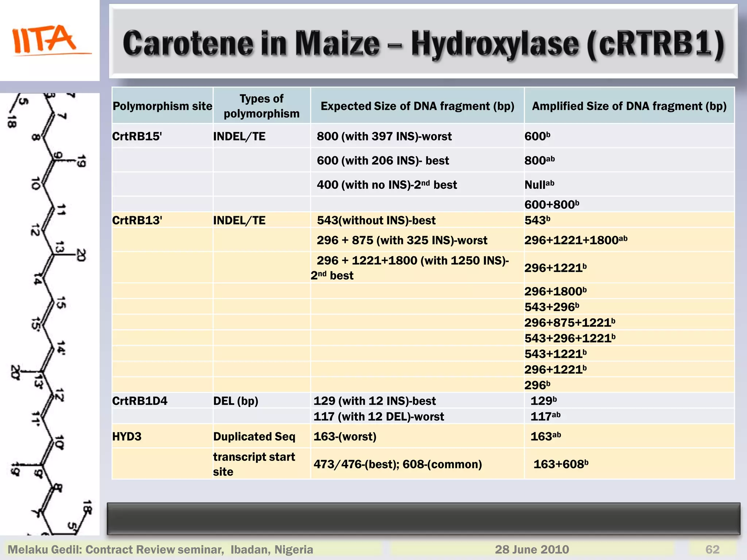Viewport: 747px width, 560px height.
Task: Click the slide number 62
Action: click(712, 549)
